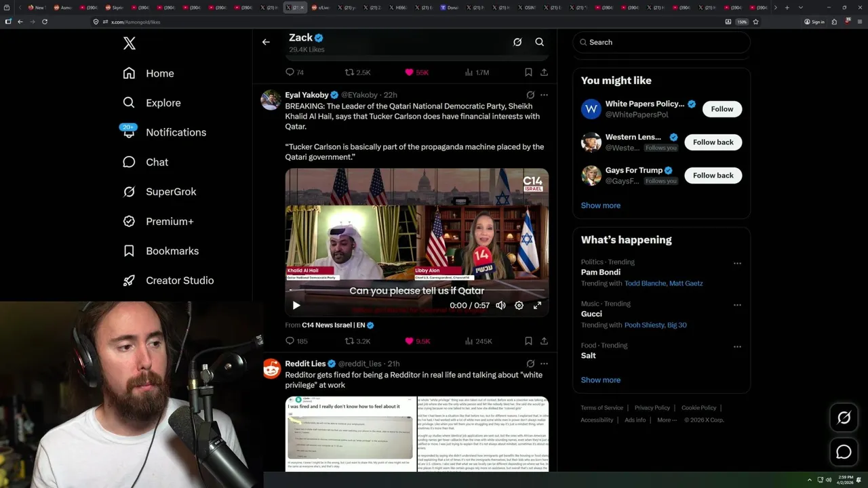
Task: Click the back arrow beside Zack
Action: (266, 42)
